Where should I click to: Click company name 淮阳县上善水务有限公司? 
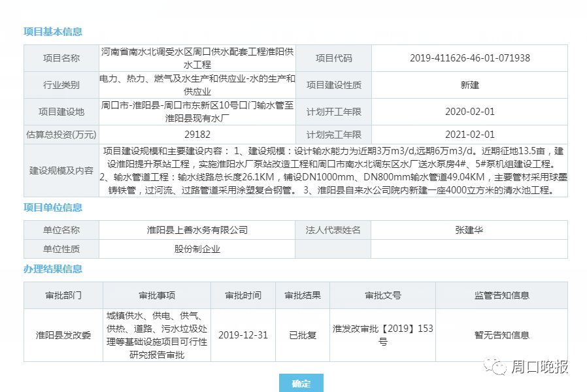pyautogui.click(x=197, y=230)
